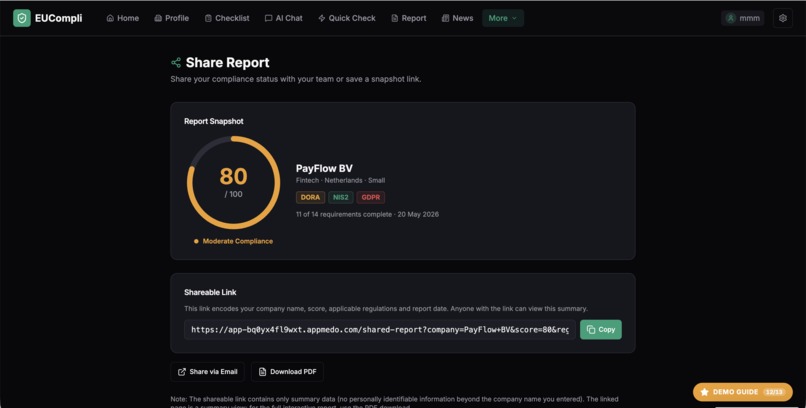Click the GDPR regulation tag

coord(371,197)
